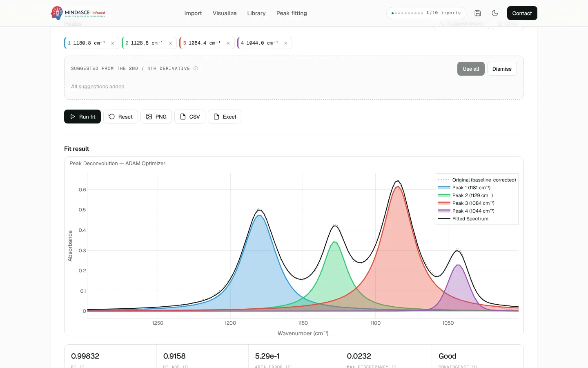Toggle Peak 3 (1084 cm⁻¹) legend entry

point(466,203)
